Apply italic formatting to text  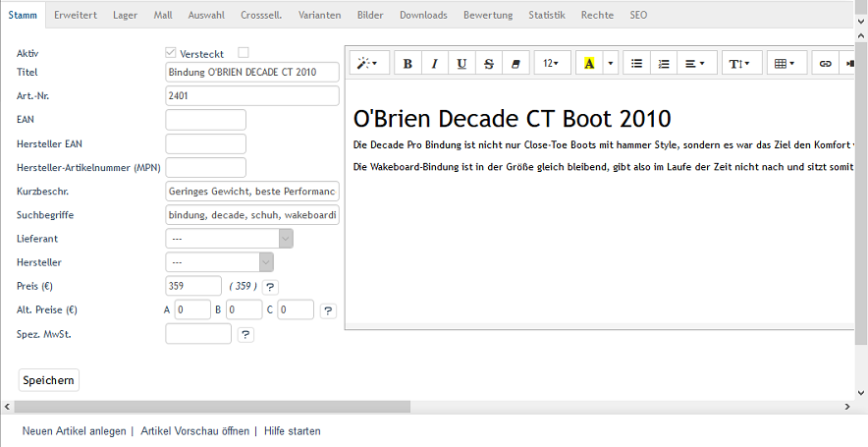(434, 63)
